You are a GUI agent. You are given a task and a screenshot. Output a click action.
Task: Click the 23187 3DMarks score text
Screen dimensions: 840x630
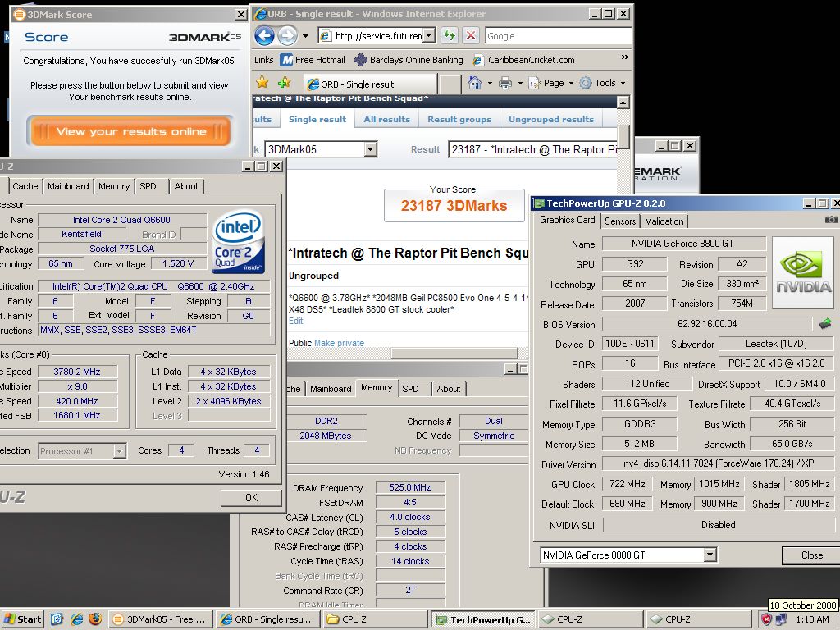pyautogui.click(x=454, y=206)
